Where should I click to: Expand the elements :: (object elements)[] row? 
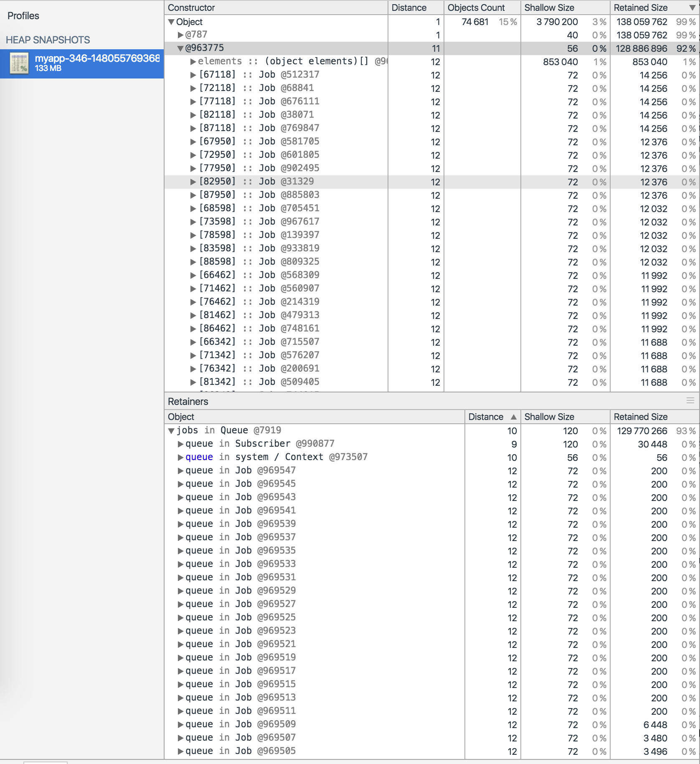(193, 62)
